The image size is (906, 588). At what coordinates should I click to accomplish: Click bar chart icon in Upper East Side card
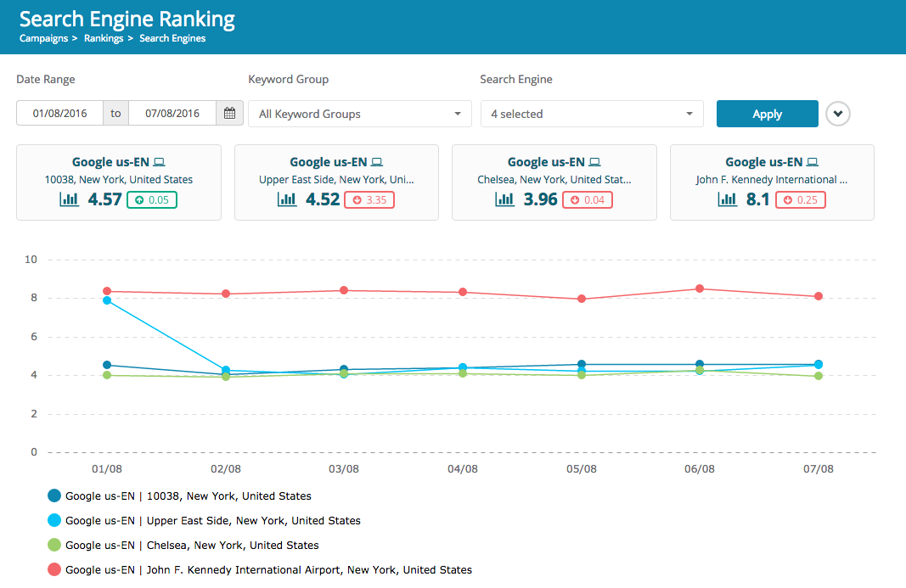point(287,199)
